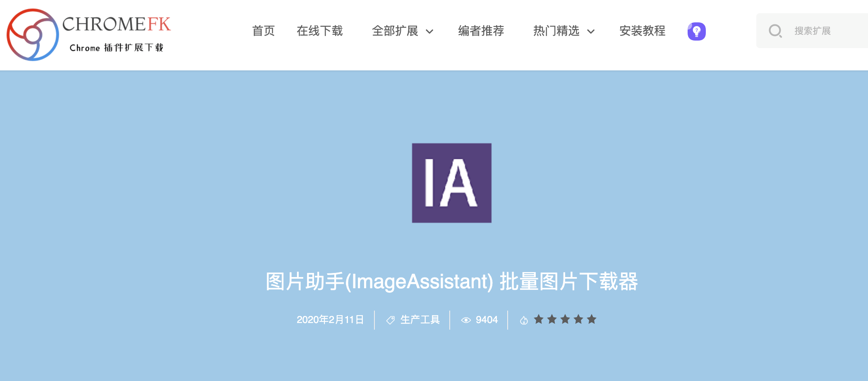Click the first rating star
The image size is (868, 381).
click(x=539, y=319)
